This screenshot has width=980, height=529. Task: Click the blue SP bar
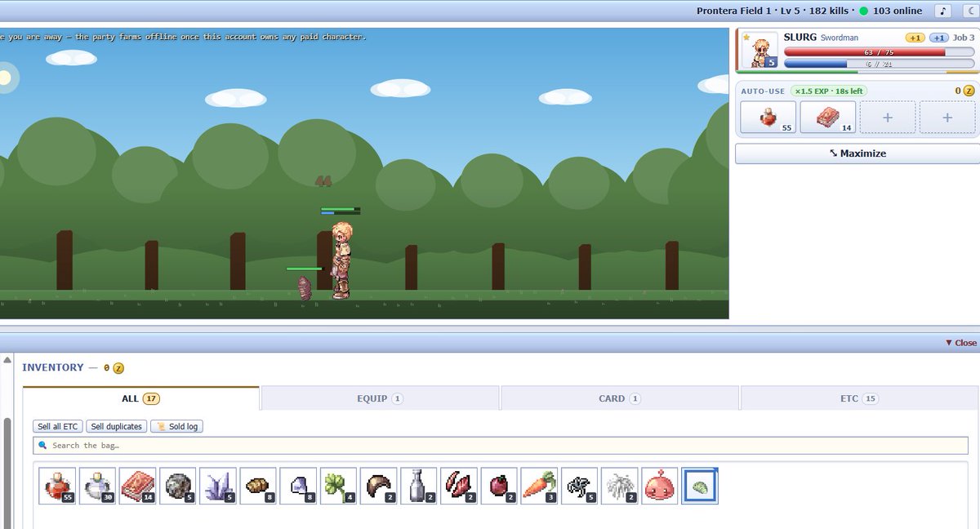coord(880,64)
